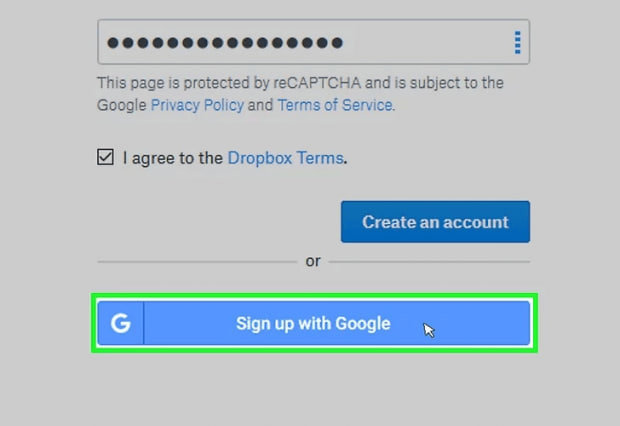
Task: Toggle the Dropbox Terms agreement checkbox
Action: pyautogui.click(x=105, y=157)
